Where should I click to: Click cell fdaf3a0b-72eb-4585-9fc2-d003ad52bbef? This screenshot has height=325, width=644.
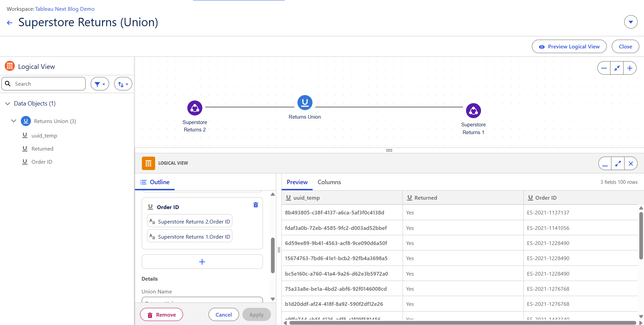(x=342, y=228)
